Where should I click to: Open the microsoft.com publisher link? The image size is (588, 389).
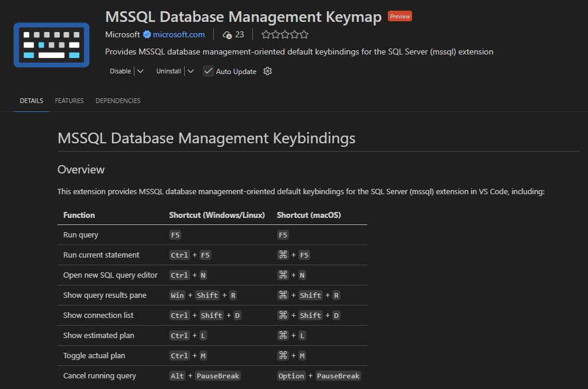179,34
